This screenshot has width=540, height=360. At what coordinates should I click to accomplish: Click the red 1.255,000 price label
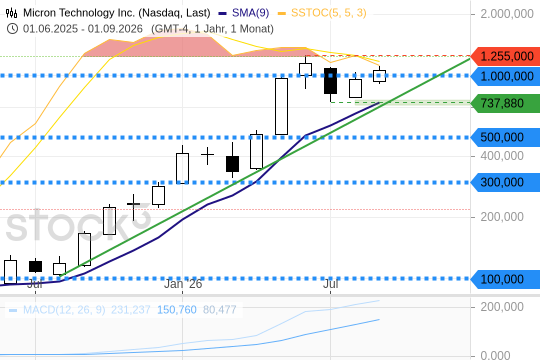505,56
